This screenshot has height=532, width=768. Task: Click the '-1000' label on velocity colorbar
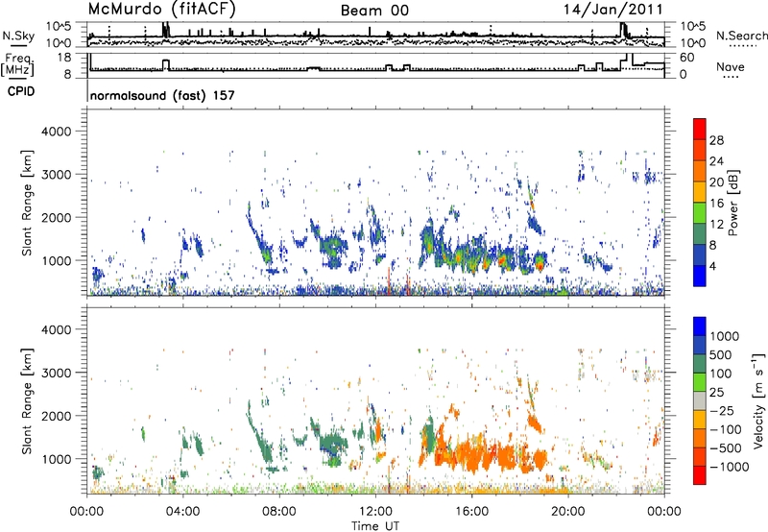[x=730, y=467]
